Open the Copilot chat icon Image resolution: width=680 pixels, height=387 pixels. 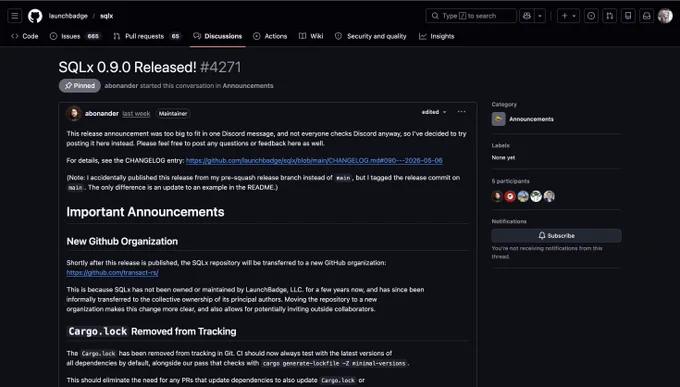point(527,16)
